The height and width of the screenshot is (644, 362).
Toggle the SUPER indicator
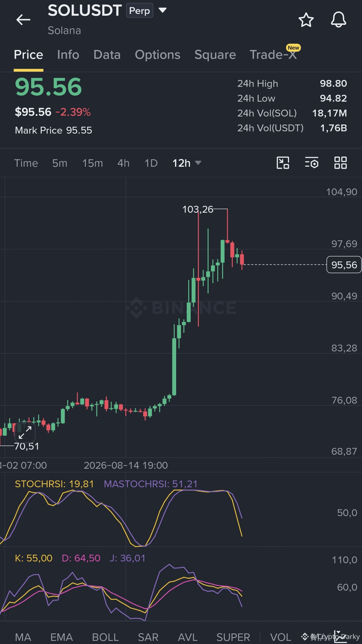coord(233,637)
